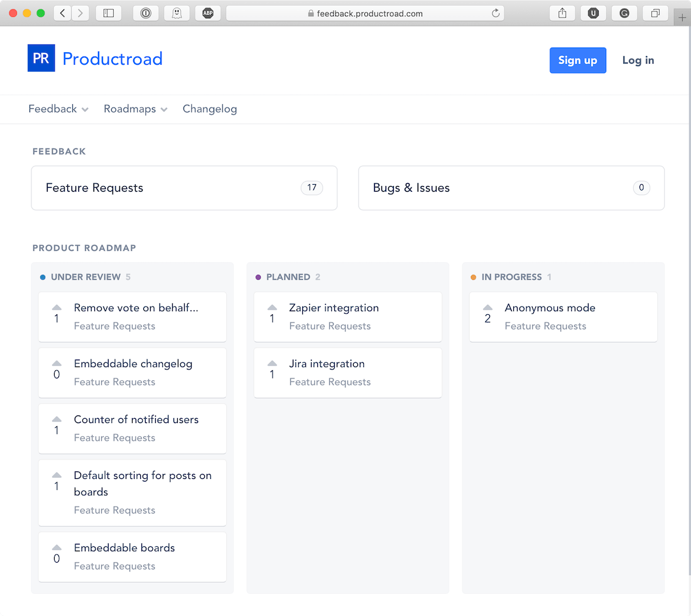Click the Planned column heading

click(x=288, y=277)
